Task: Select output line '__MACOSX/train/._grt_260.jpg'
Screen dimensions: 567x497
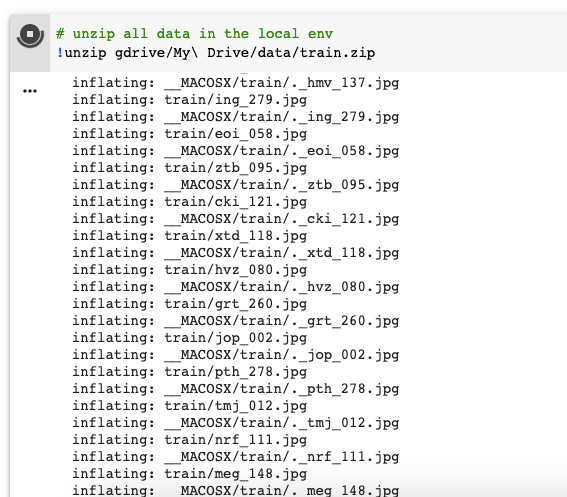Action: [x=236, y=321]
